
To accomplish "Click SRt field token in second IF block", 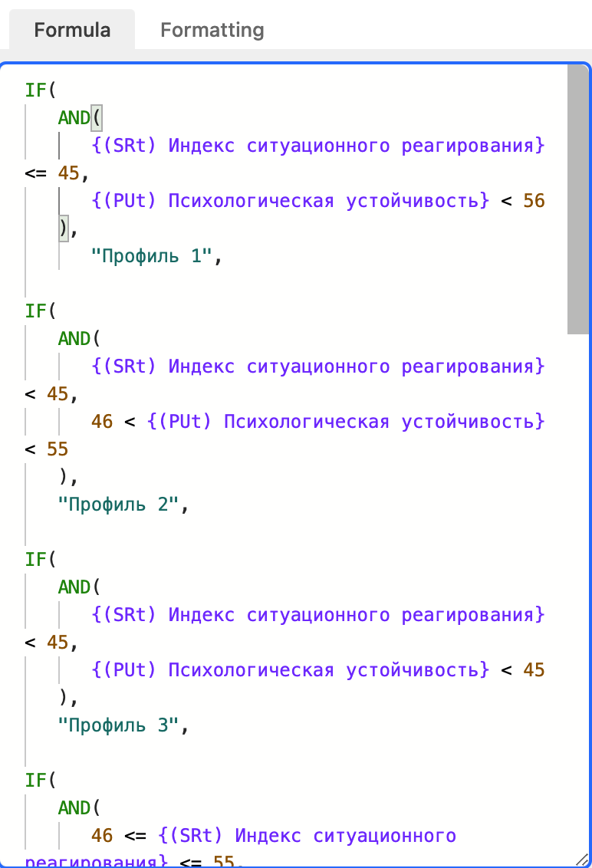I will 318,367.
